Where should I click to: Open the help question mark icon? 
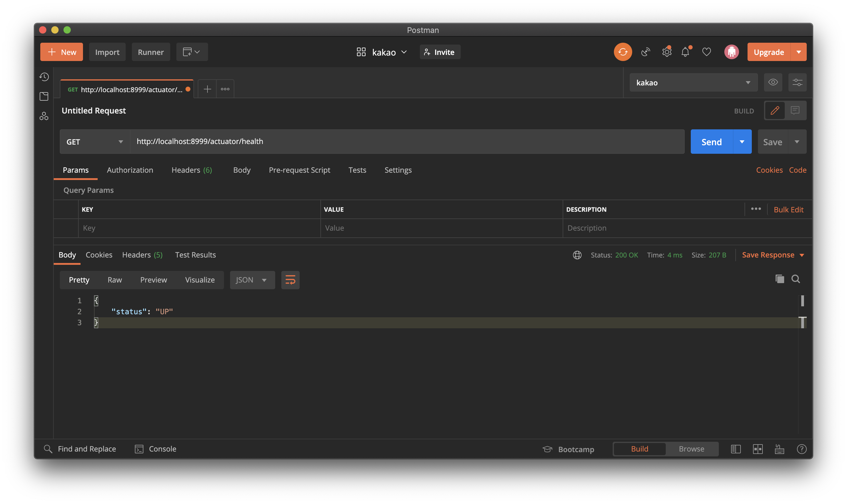pos(802,449)
